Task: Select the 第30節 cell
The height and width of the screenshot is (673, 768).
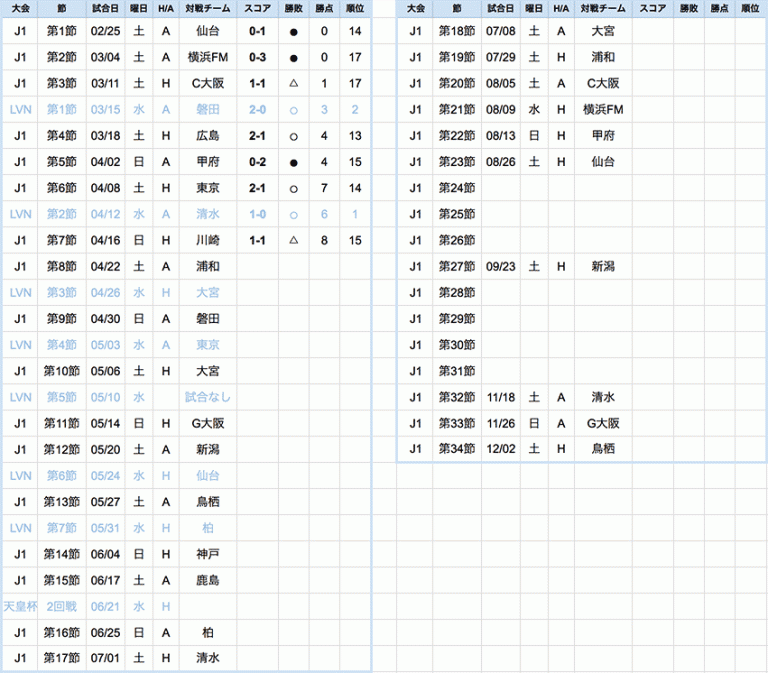Action: pyautogui.click(x=457, y=345)
